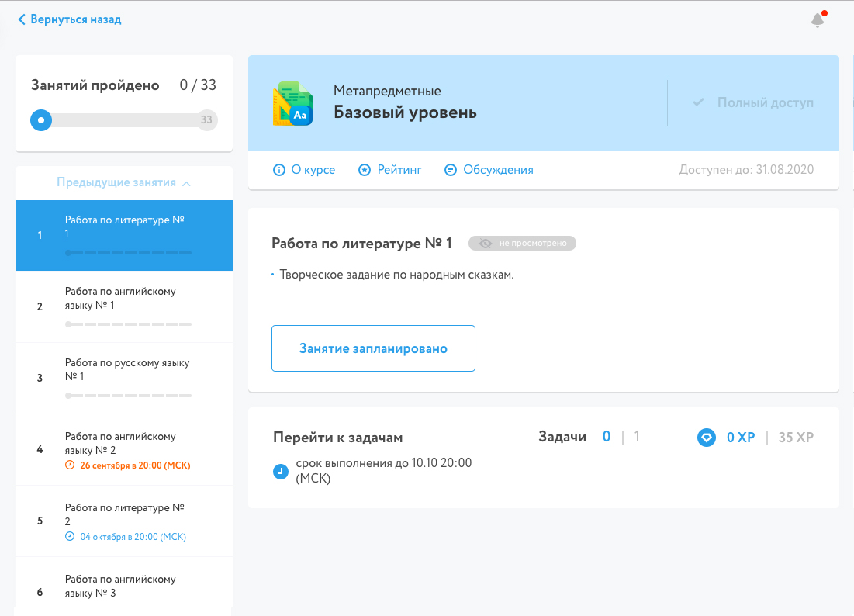Go back via 'Вернуться назад' link
Screen dimensions: 854x616
tap(76, 19)
